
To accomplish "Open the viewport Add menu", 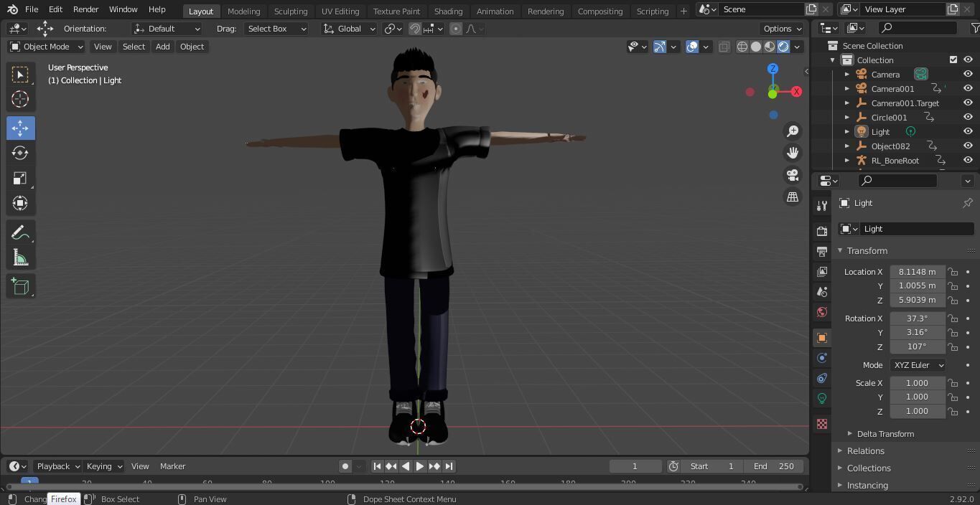I will [162, 47].
